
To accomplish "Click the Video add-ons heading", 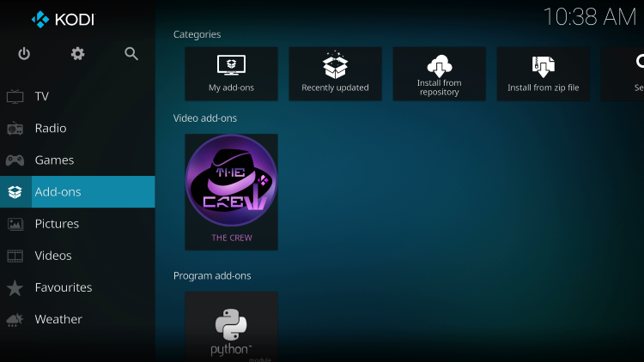I will coord(205,118).
